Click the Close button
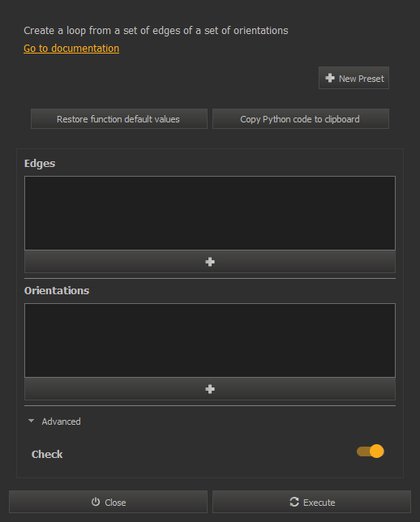 109,502
